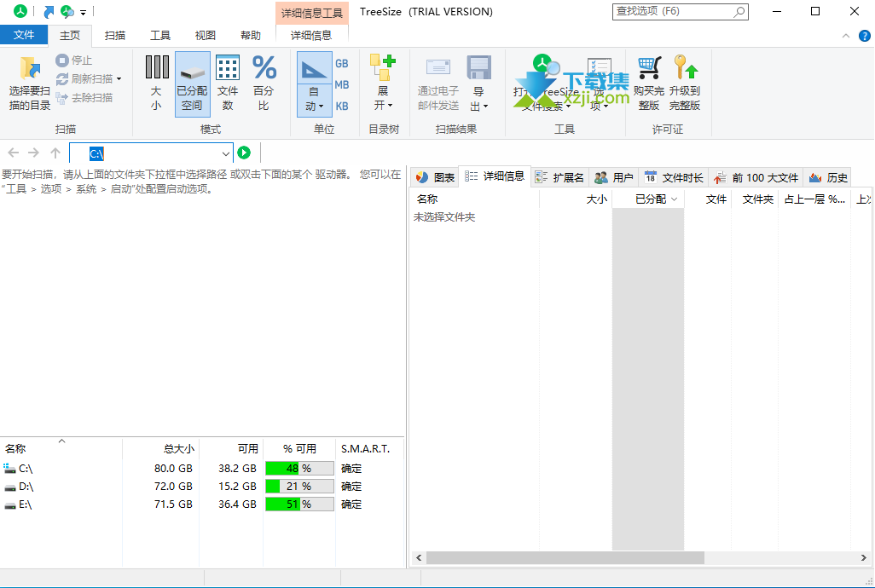This screenshot has height=588, width=875.
Task: Sort drives by total size (总大小) column
Action: tap(160, 448)
